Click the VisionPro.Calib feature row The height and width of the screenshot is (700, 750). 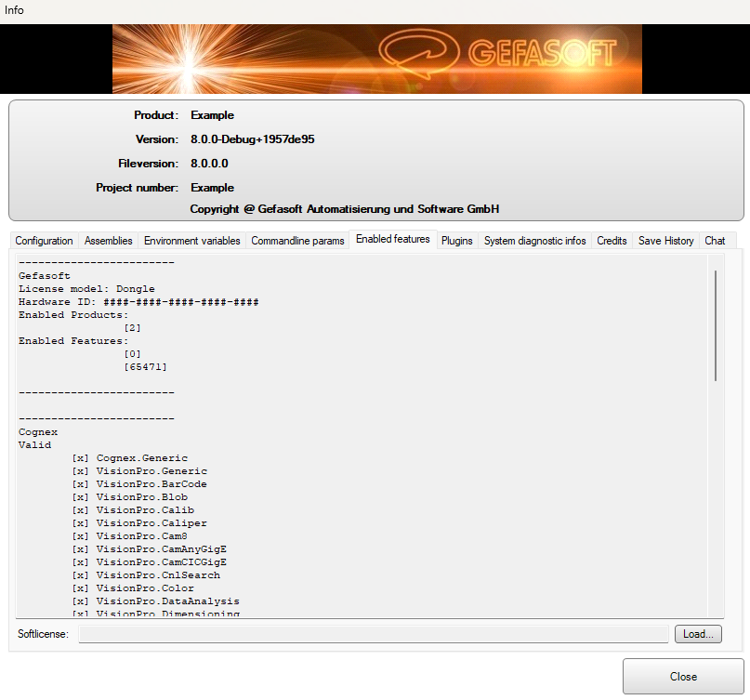point(133,510)
